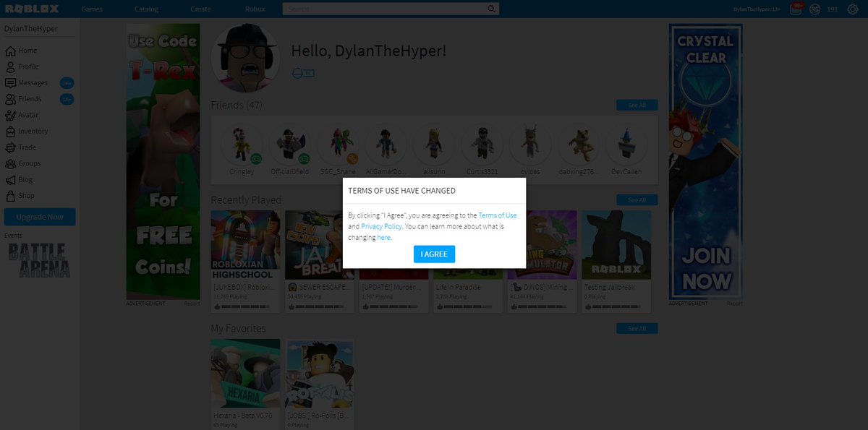Click the ROBLOX logo
Image resolution: width=868 pixels, height=430 pixels.
click(32, 9)
